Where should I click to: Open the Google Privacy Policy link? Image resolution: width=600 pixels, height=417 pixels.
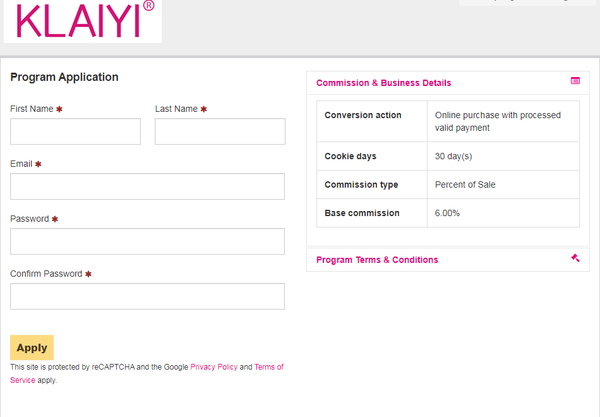214,367
